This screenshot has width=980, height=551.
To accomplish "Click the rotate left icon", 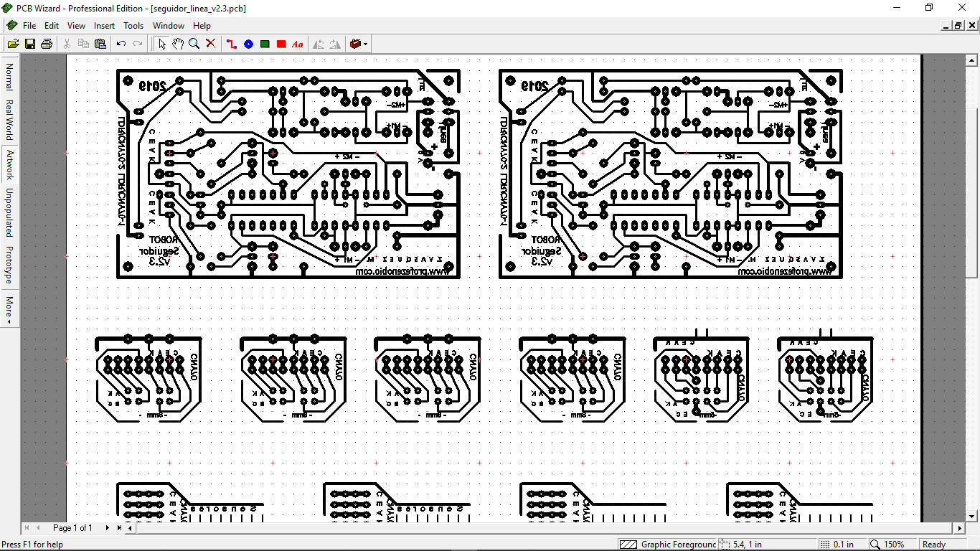I will pos(319,44).
